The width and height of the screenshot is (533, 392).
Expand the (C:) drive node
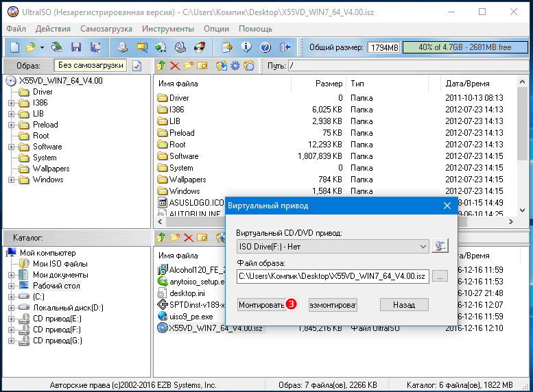click(x=11, y=297)
